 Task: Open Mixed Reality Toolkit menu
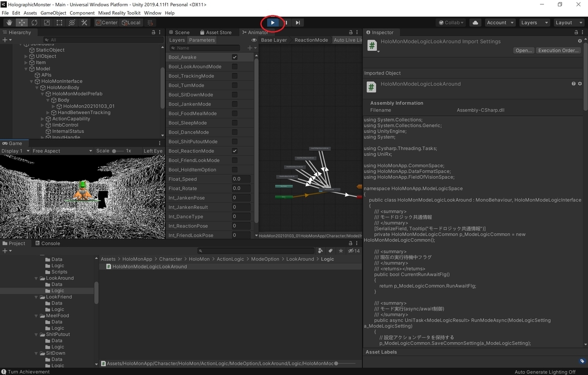pyautogui.click(x=119, y=13)
